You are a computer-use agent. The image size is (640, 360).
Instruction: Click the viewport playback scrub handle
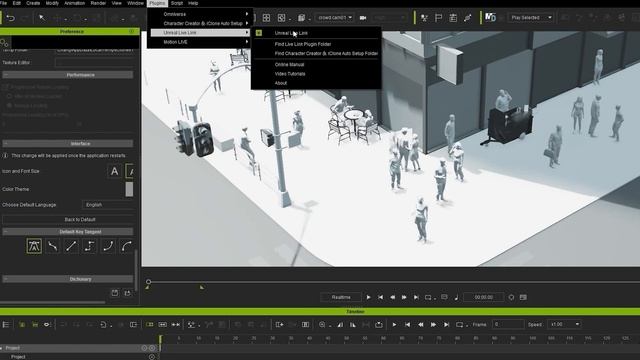(x=149, y=282)
